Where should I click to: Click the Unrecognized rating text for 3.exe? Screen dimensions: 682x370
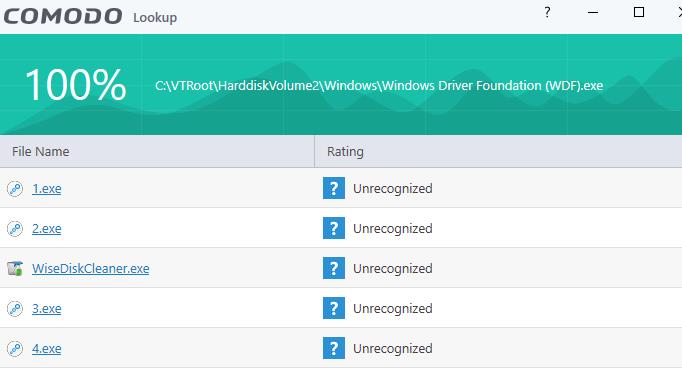393,309
